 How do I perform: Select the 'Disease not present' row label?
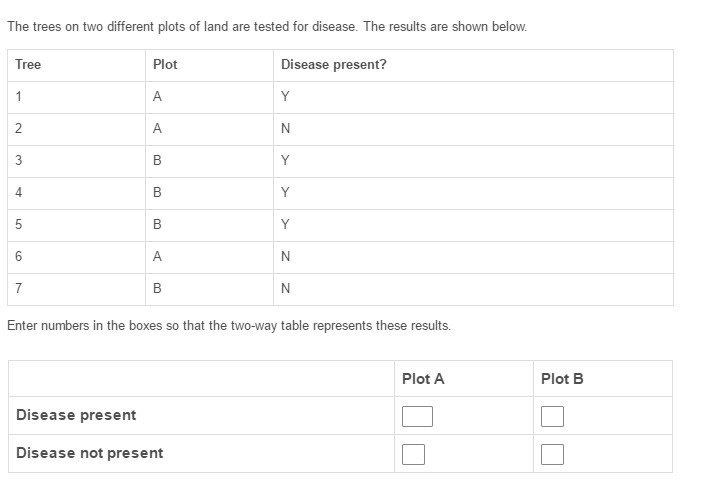click(x=89, y=453)
